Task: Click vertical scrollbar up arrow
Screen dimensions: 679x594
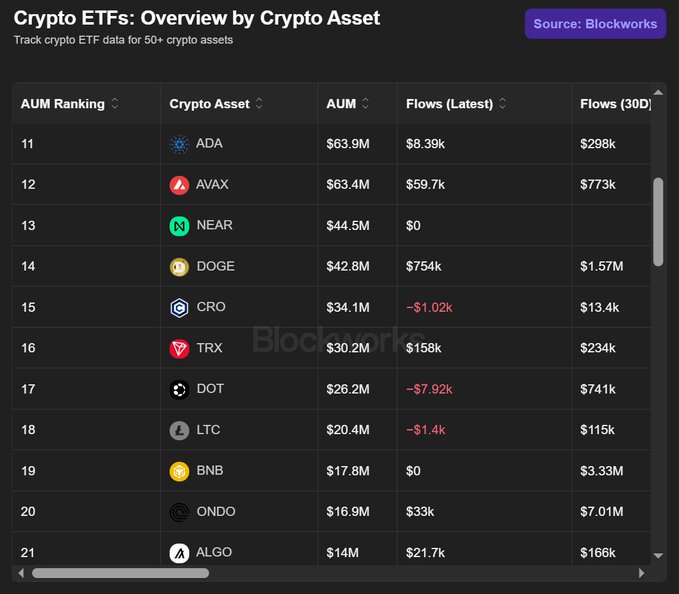Action: (658, 92)
